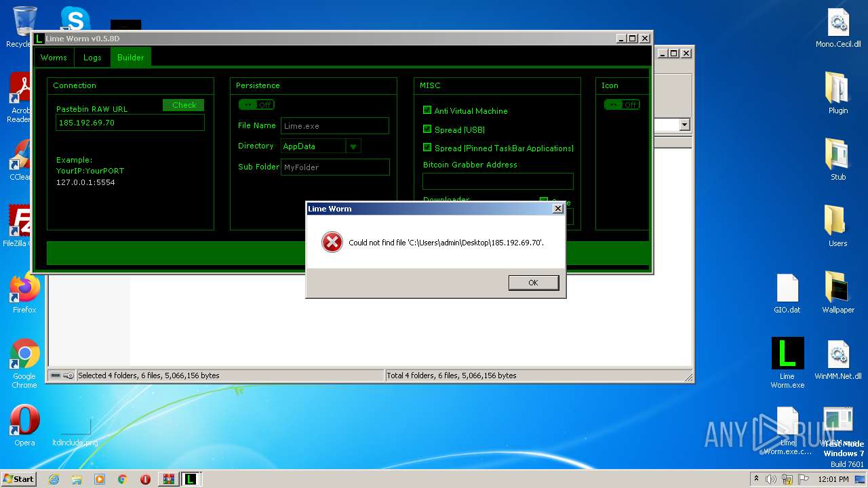This screenshot has width=868, height=488.
Task: Click the 'Selected 4 folders, 6 files' status text
Action: (149, 375)
